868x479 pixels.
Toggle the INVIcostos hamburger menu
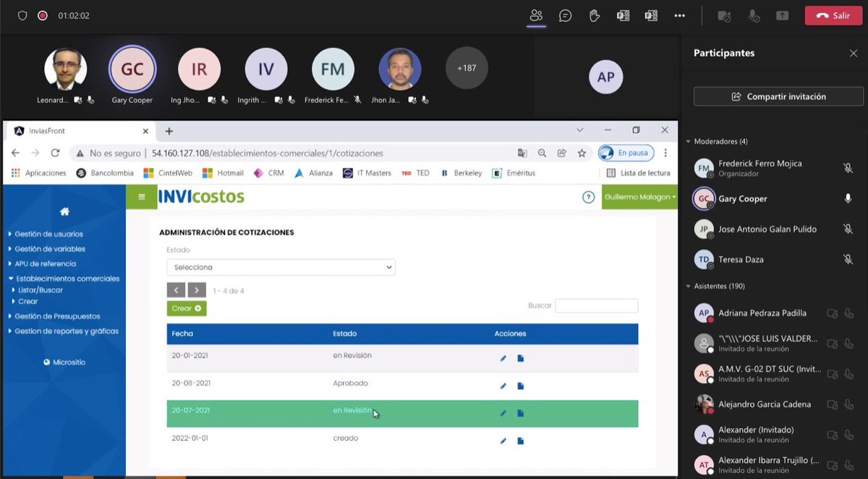click(x=142, y=197)
